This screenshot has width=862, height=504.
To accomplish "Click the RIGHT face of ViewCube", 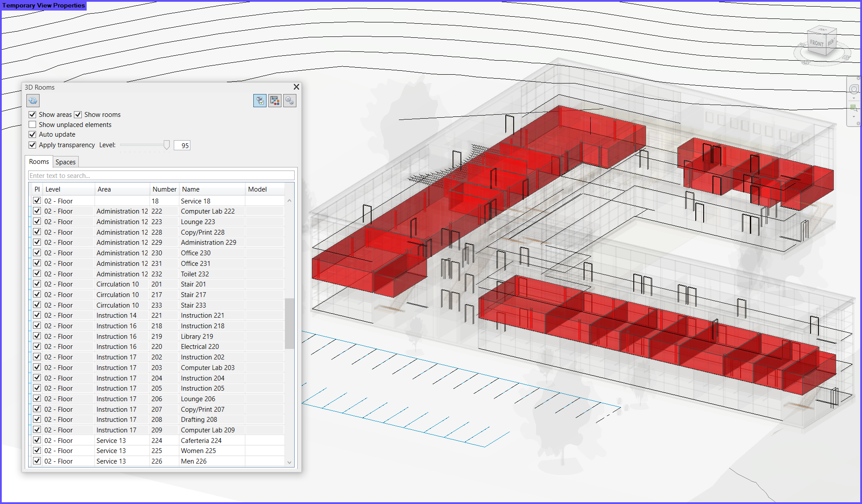I will coord(831,42).
